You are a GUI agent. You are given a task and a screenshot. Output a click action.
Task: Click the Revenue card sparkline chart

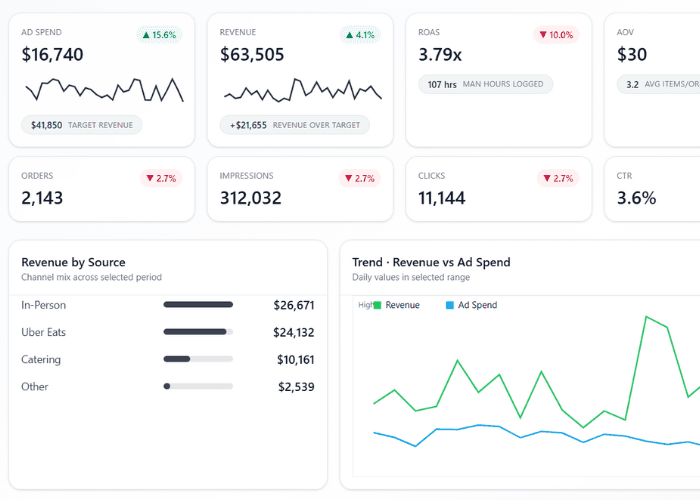[x=302, y=90]
